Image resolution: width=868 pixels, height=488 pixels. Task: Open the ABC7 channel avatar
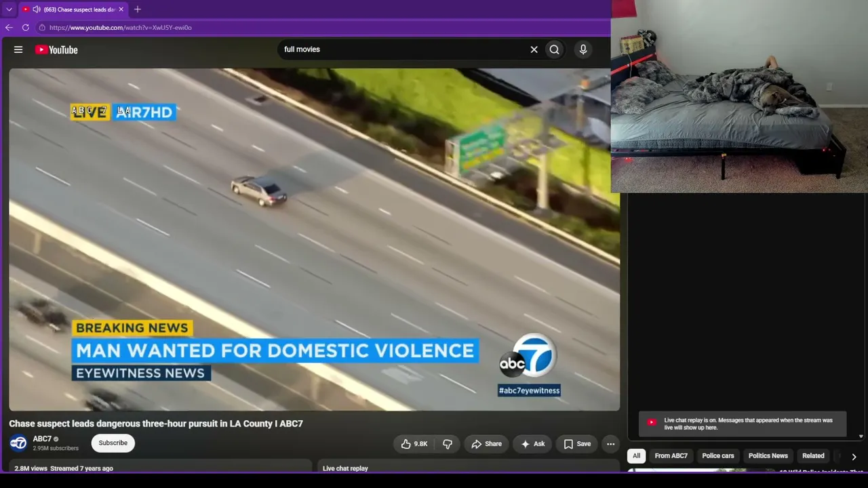coord(18,443)
